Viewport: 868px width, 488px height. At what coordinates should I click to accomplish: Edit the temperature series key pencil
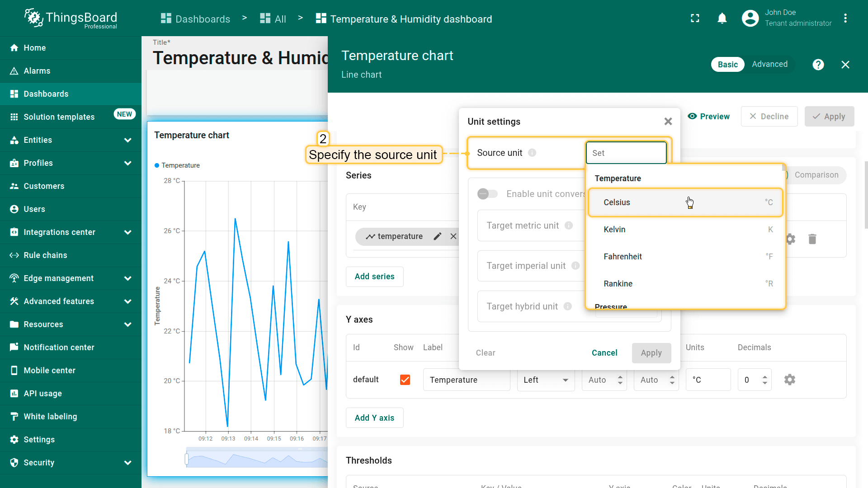pos(437,236)
